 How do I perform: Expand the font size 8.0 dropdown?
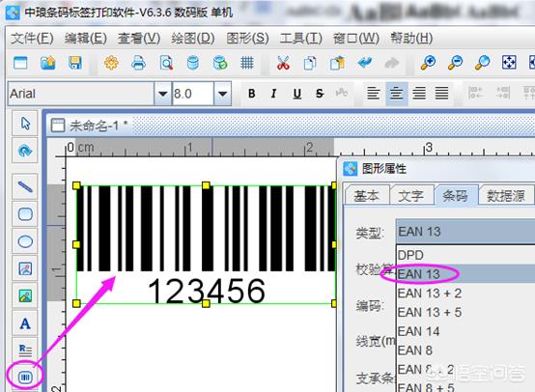222,94
